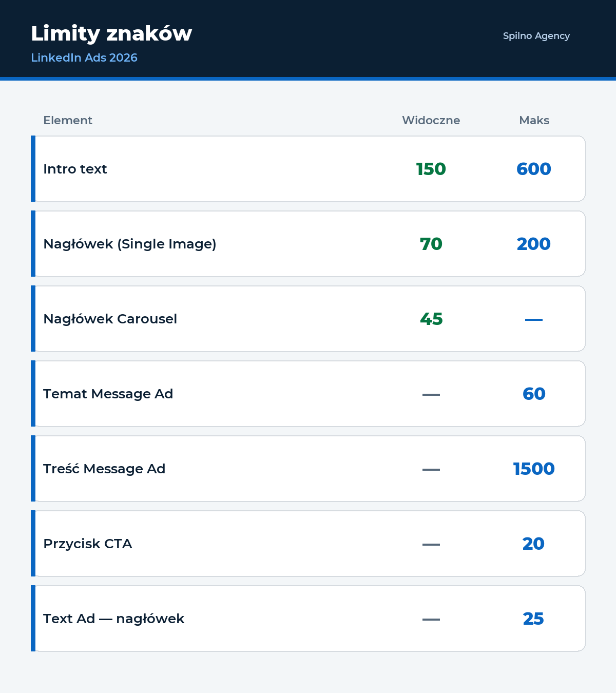616x693 pixels.
Task: Click visible value 70 for Single Image
Action: pyautogui.click(x=431, y=244)
